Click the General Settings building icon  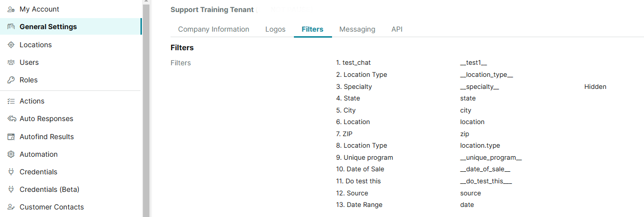click(x=11, y=27)
